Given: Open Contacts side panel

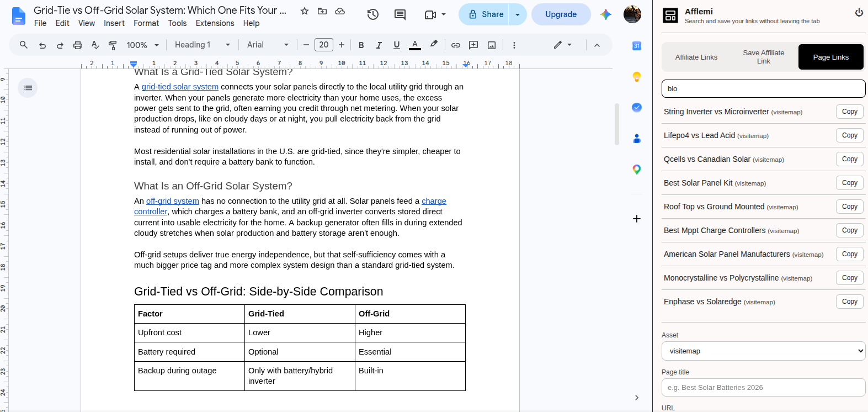Looking at the screenshot, I should pos(637,139).
